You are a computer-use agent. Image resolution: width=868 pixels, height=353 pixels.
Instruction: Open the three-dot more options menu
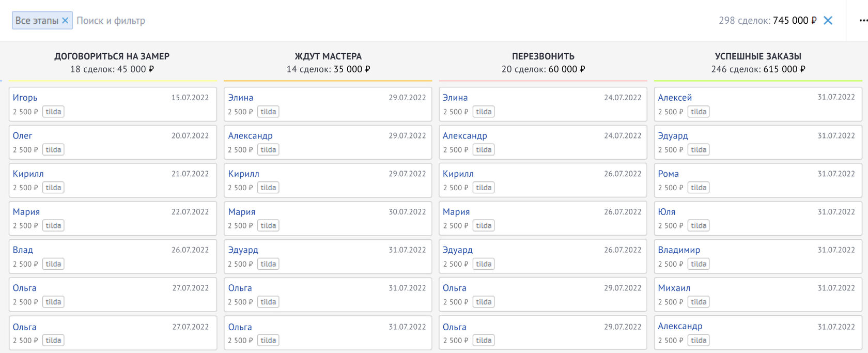tap(863, 21)
